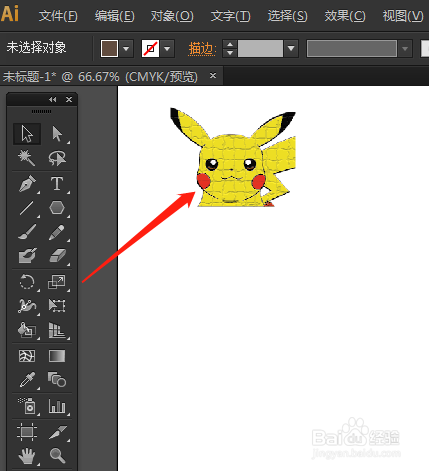Select the Line Segment tool

(x=27, y=208)
